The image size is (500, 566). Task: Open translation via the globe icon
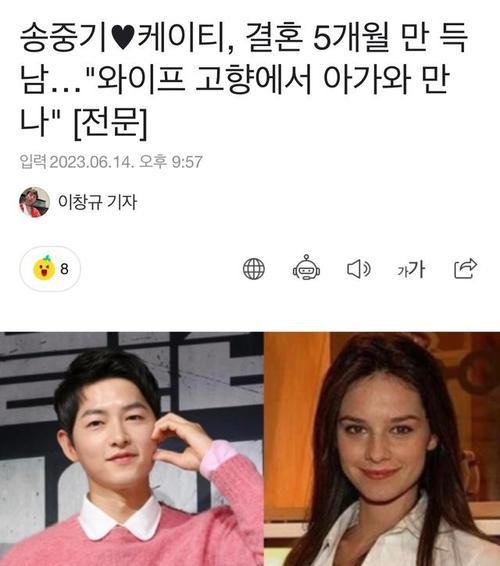tap(253, 269)
